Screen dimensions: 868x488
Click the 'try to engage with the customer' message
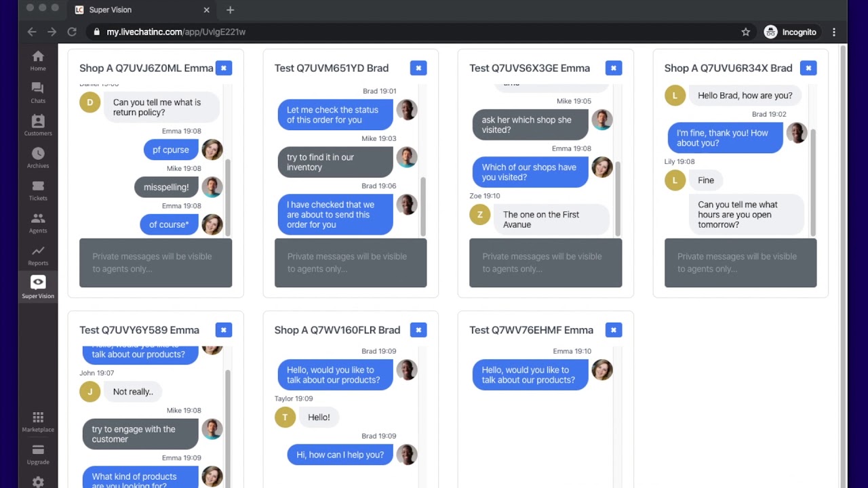(140, 434)
